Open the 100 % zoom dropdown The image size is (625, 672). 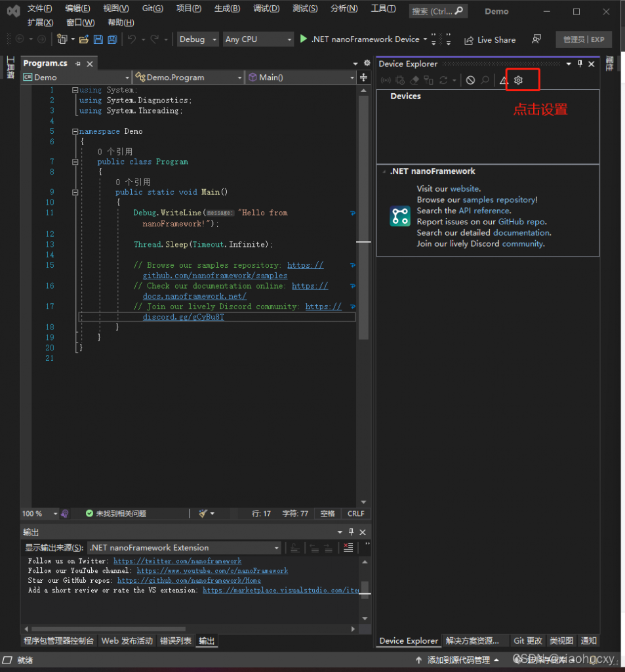coord(39,513)
